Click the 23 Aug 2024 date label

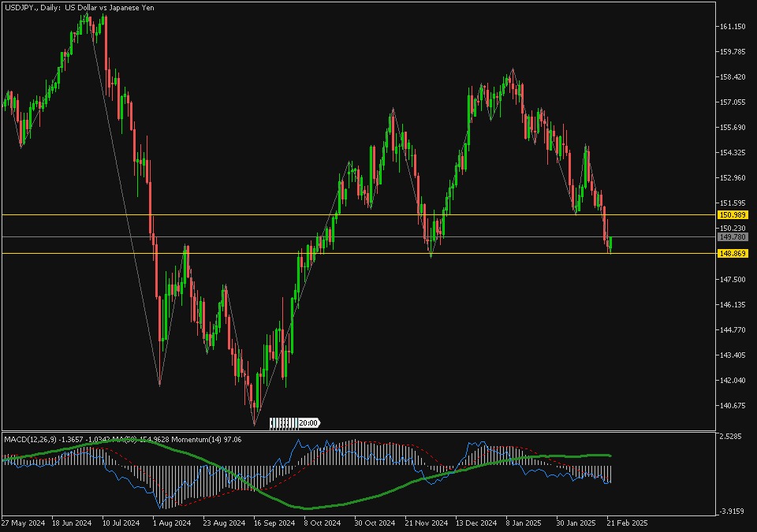(x=224, y=523)
